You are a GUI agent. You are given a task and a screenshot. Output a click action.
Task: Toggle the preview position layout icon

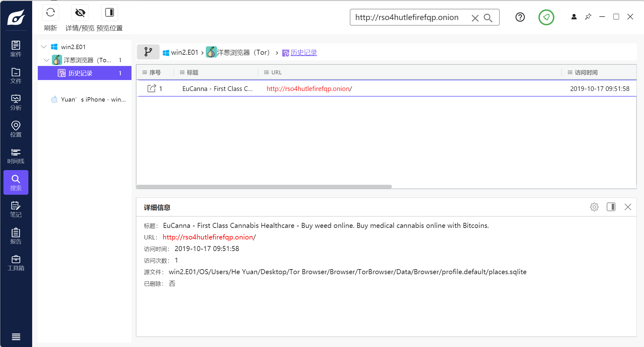pyautogui.click(x=109, y=13)
